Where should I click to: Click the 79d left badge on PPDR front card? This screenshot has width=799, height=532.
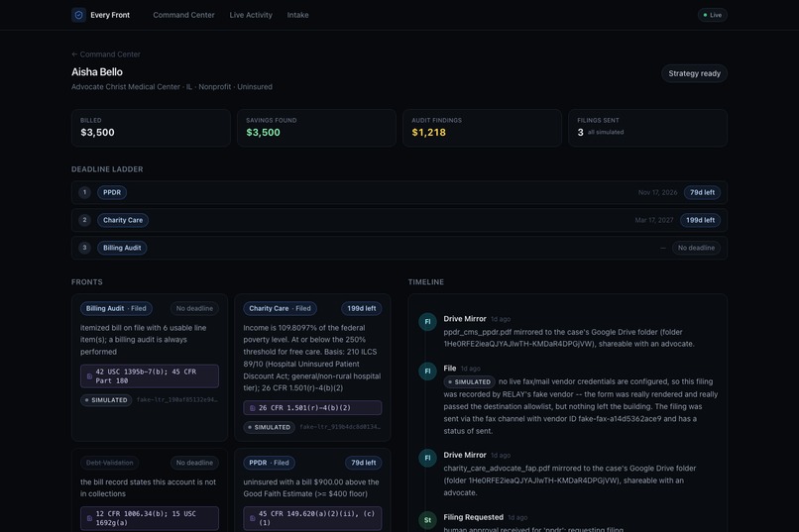(x=364, y=463)
